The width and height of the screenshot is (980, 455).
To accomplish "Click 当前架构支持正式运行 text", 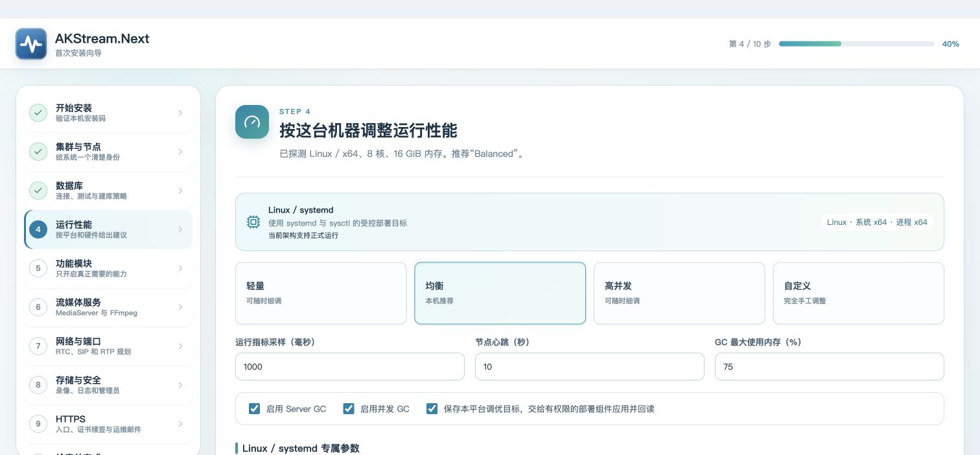I will [x=303, y=235].
